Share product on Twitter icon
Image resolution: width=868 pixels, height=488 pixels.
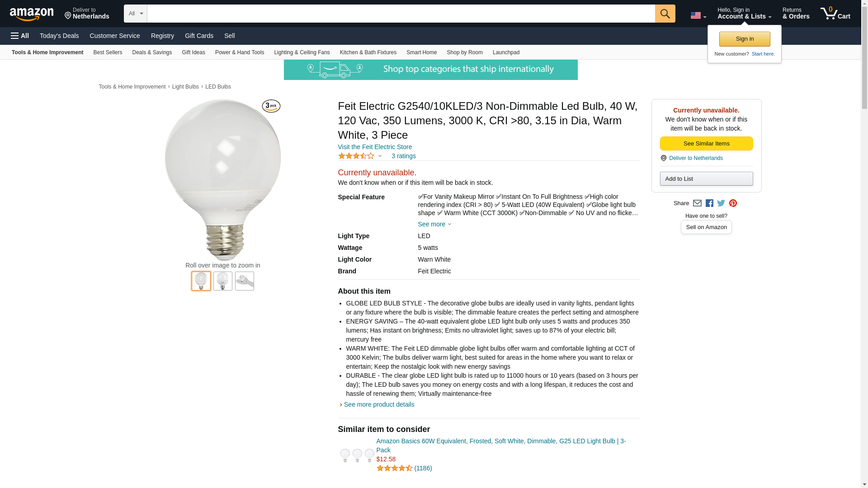click(x=721, y=203)
